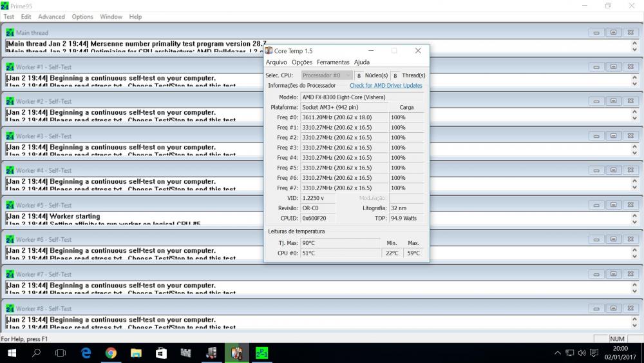Open the Action Center notifications icon
This screenshot has height=363, width=644.
[594, 353]
